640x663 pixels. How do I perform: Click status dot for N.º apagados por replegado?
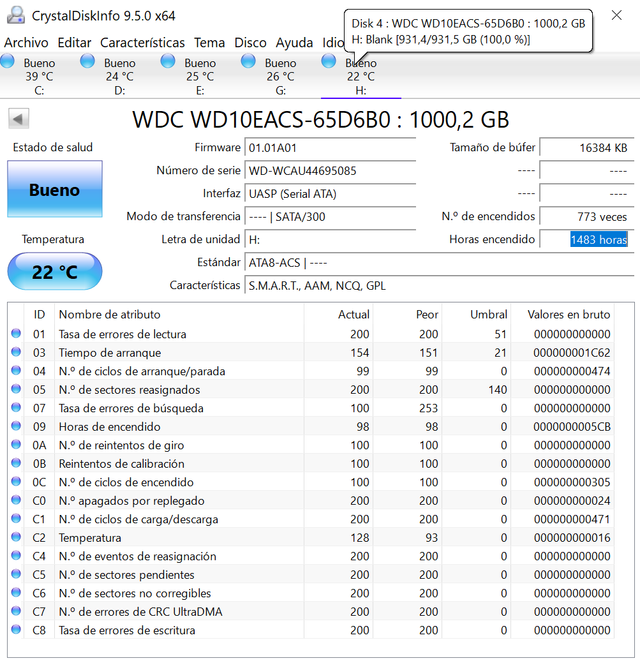16,500
